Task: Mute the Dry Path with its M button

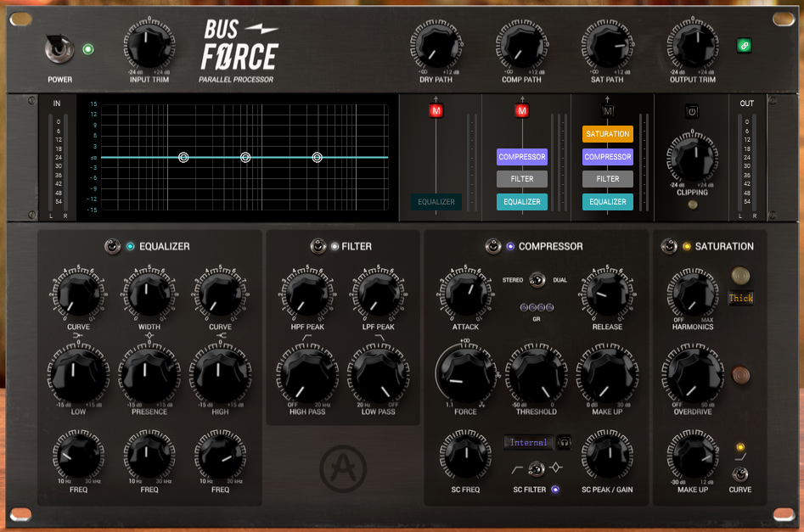Action: click(436, 111)
